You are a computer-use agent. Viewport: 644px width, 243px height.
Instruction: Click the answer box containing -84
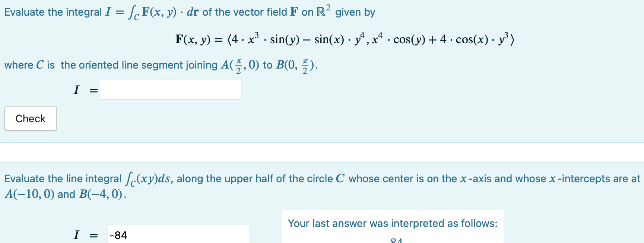(177, 235)
